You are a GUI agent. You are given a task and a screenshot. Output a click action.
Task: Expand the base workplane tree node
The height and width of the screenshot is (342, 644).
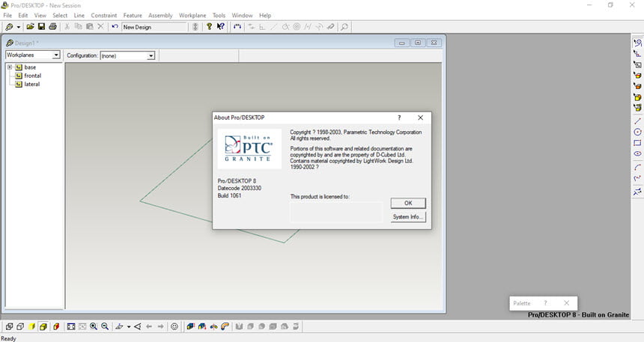pos(10,67)
